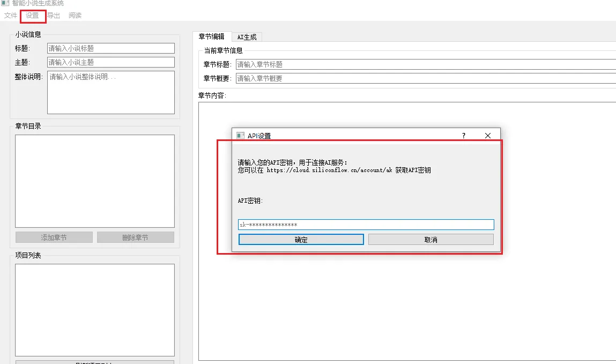The width and height of the screenshot is (616, 364).
Task: Click the help question mark on API设置 dialog
Action: (463, 135)
